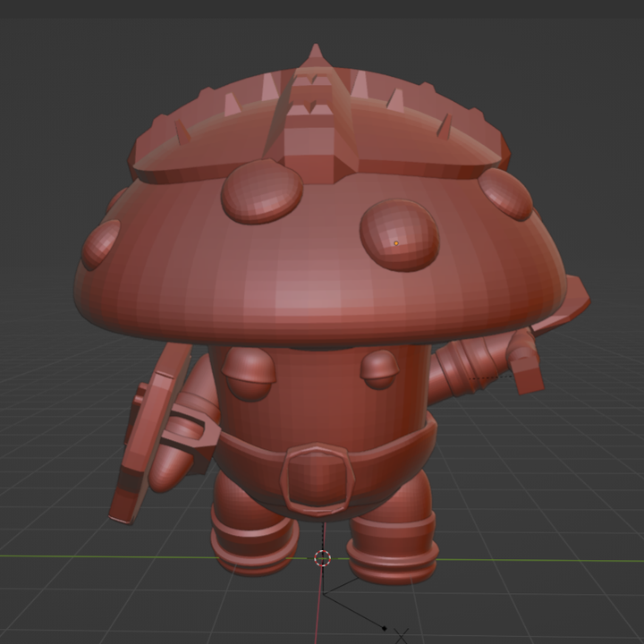Select the eye bump nearest the shield
The height and width of the screenshot is (644, 644).
click(250, 371)
